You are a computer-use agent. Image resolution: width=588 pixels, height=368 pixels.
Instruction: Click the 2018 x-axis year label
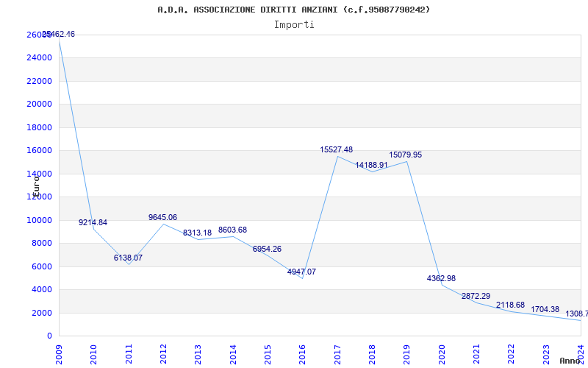tap(372, 355)
